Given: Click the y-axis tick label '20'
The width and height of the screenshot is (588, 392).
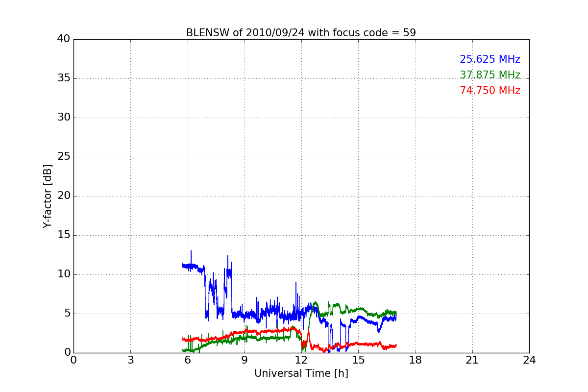Looking at the screenshot, I should click(64, 196).
